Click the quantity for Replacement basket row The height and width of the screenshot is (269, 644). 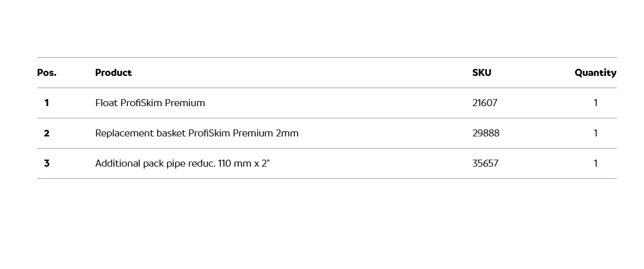[x=596, y=133]
